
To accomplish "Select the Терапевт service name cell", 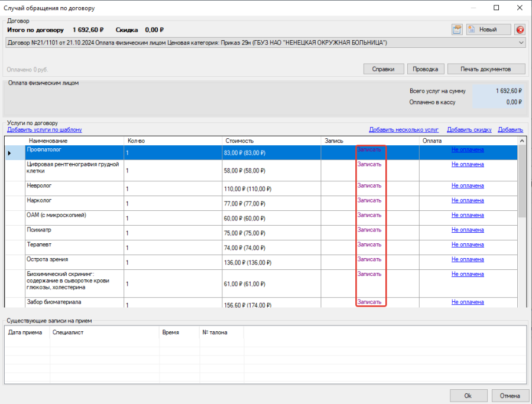I will pos(74,247).
